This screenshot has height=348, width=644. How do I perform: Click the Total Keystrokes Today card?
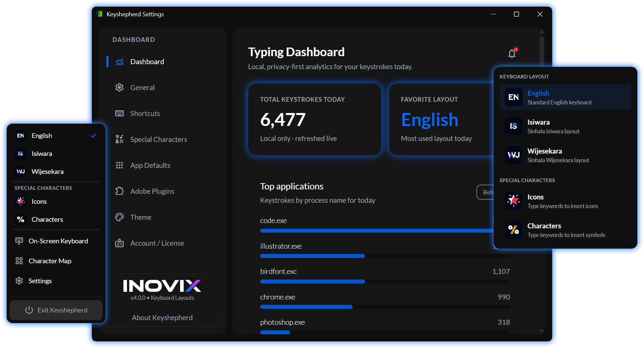(315, 119)
